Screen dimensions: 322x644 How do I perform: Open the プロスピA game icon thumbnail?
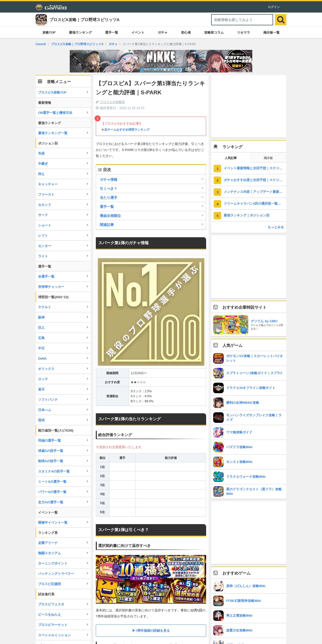41,20
